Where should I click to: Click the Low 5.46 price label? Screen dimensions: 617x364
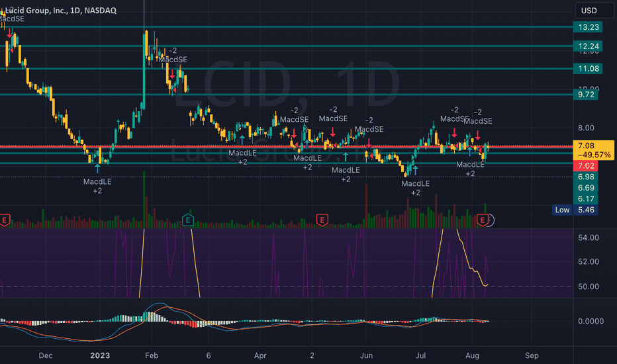(x=575, y=210)
